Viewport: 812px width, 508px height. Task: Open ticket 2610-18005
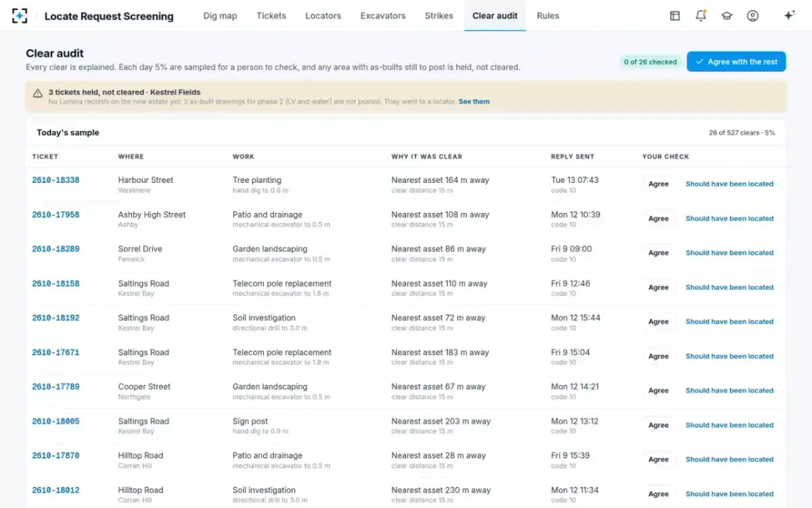point(55,421)
